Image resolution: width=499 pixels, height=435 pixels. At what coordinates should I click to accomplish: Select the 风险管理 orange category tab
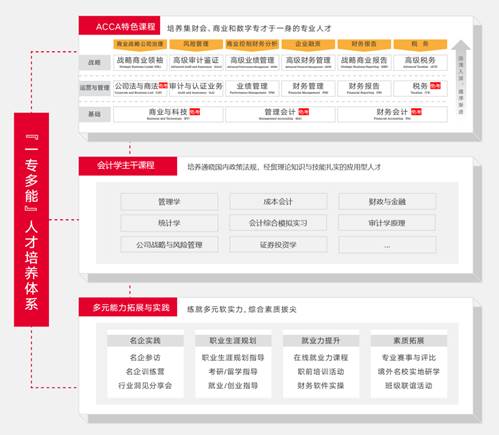[x=196, y=44]
